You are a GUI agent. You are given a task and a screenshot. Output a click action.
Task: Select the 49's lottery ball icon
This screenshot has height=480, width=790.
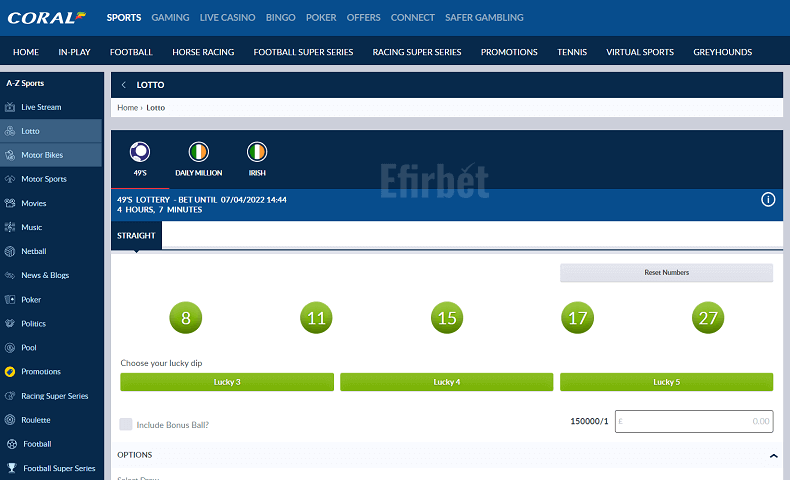click(140, 152)
